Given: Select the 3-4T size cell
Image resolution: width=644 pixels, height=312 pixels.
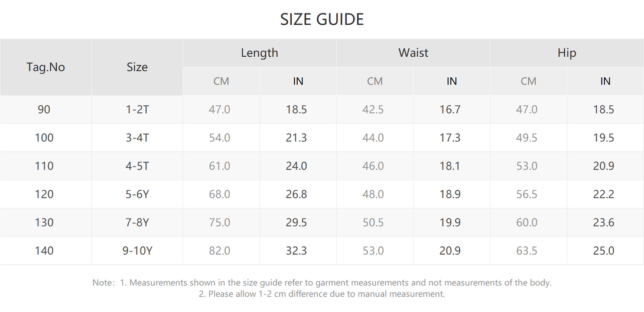Looking at the screenshot, I should click(x=137, y=138).
